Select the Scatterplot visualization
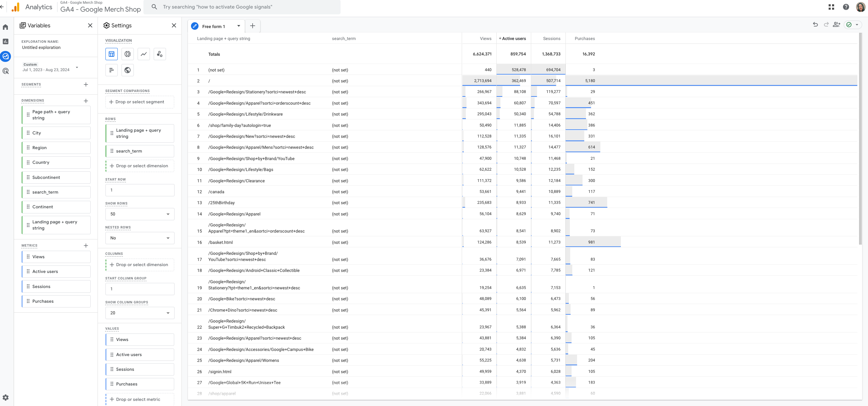The height and width of the screenshot is (406, 868). coord(160,54)
